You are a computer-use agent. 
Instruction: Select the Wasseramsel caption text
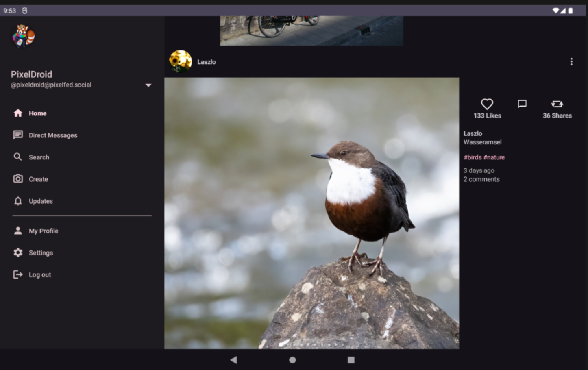point(482,142)
